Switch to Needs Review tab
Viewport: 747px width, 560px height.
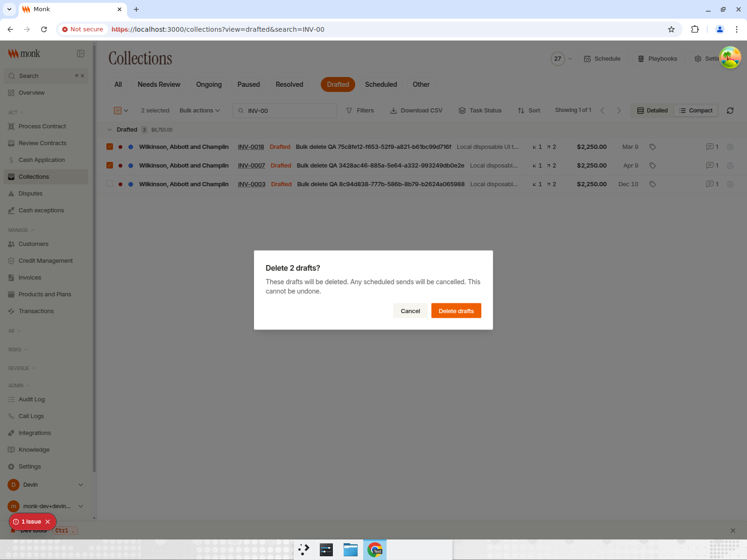point(159,84)
